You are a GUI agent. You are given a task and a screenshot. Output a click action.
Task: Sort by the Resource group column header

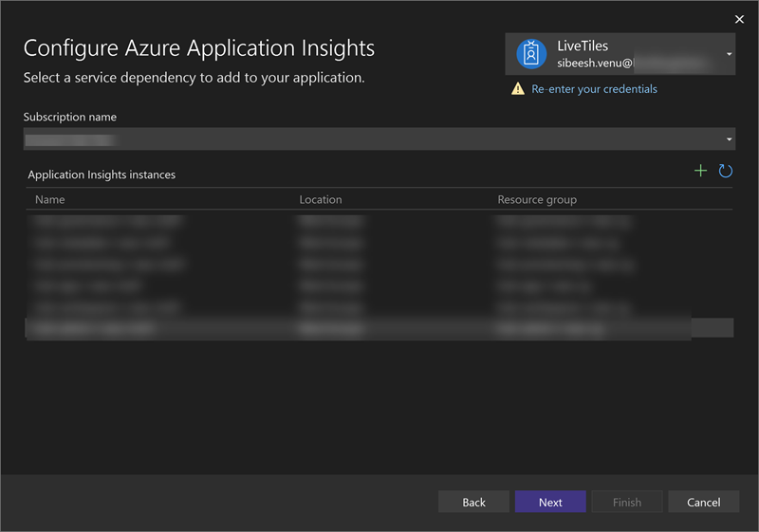coord(537,200)
